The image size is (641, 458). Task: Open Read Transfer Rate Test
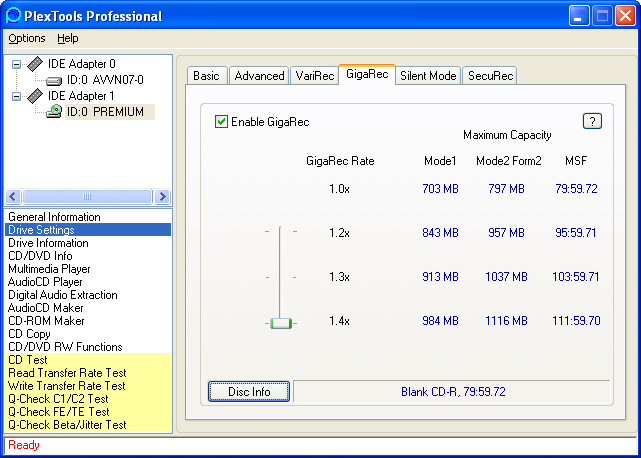88,373
